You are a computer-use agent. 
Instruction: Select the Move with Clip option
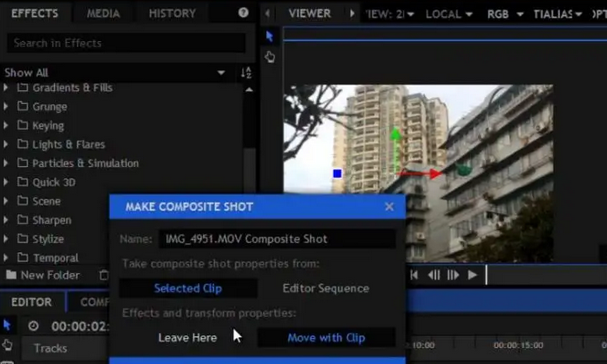point(325,337)
